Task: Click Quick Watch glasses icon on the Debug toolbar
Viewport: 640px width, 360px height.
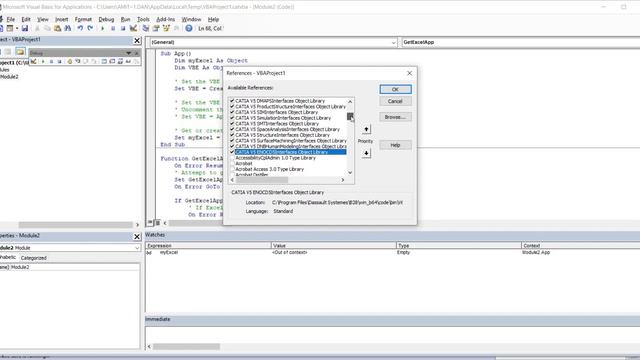Action: [x=128, y=61]
